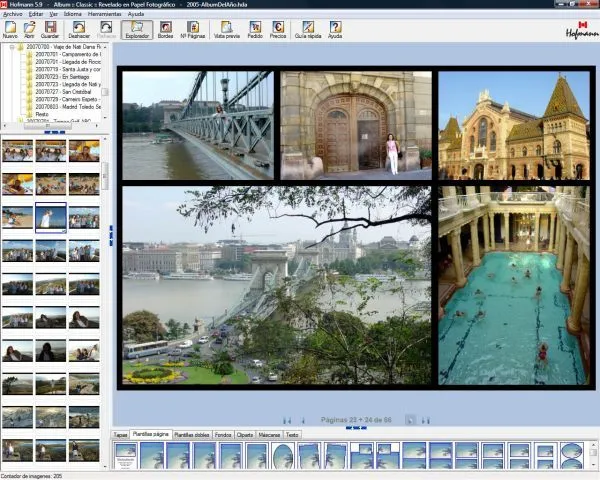Open the Guía rápida
Image resolution: width=600 pixels, height=480 pixels.
coord(308,29)
